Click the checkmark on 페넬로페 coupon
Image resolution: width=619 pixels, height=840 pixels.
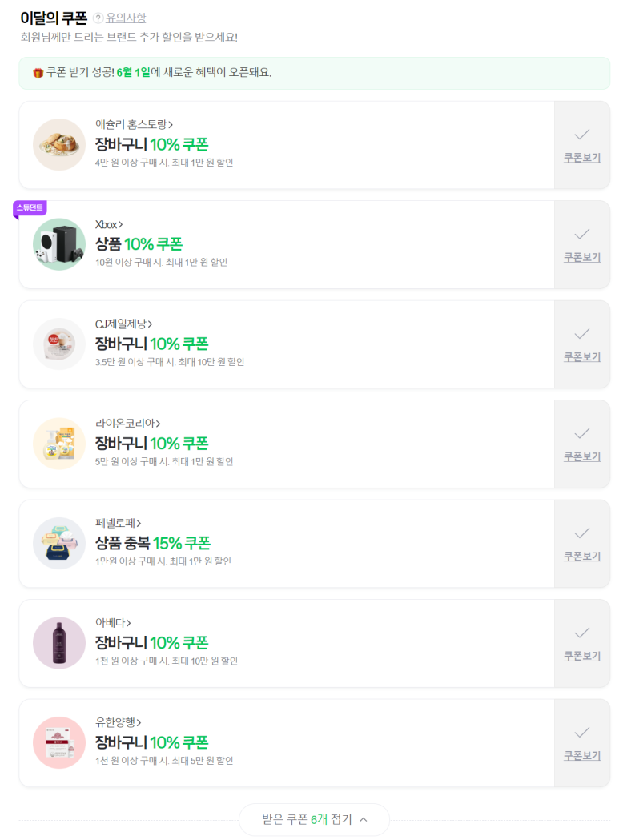[582, 533]
